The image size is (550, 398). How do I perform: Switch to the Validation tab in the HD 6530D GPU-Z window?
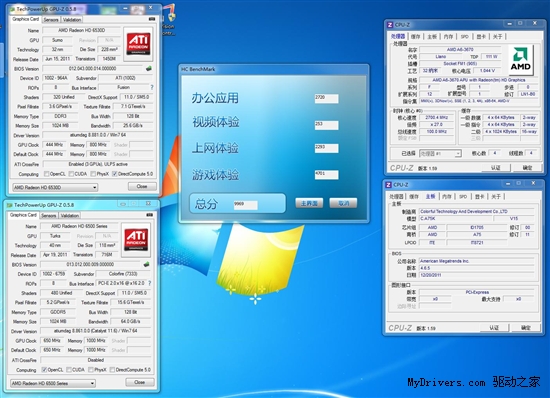click(72, 20)
